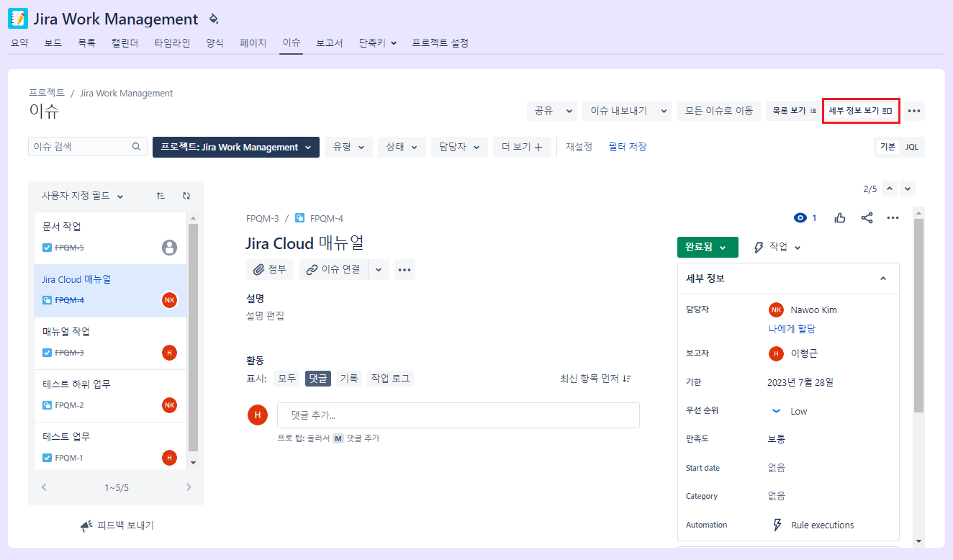Click the 필터 저장 link
Screen dimensions: 953x560
tap(627, 147)
